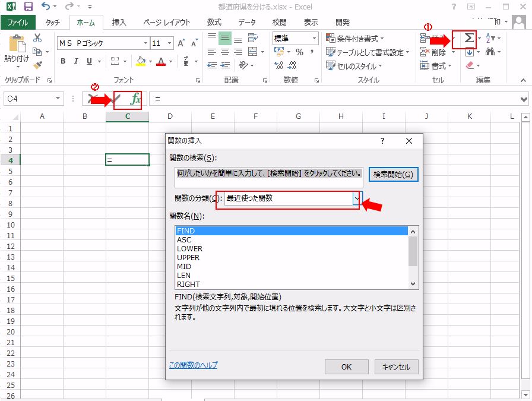This screenshot has height=401, width=532.
Task: Open the font name dropdown
Action: coord(145,43)
